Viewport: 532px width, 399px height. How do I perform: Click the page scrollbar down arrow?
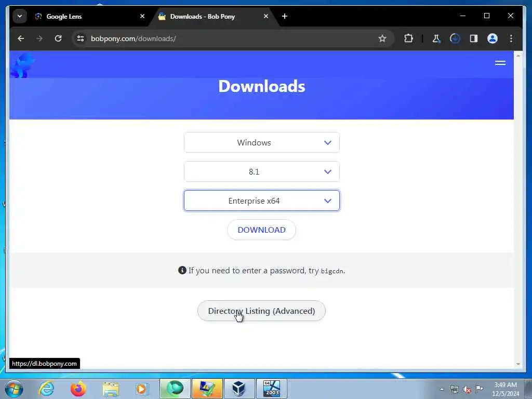(518, 364)
